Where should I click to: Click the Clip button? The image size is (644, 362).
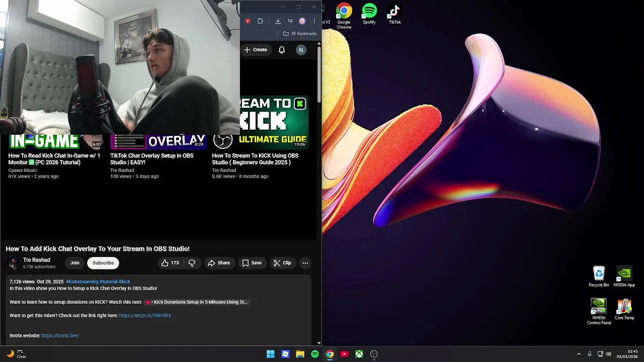pos(282,263)
